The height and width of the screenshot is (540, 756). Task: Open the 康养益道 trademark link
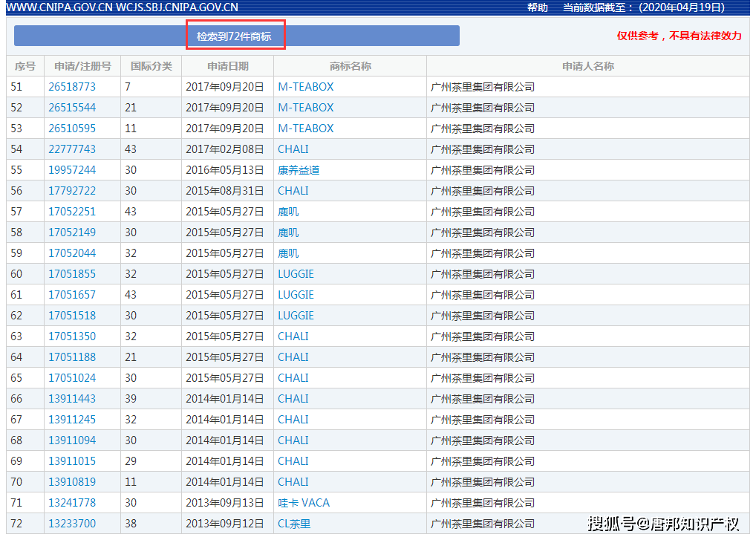(299, 169)
